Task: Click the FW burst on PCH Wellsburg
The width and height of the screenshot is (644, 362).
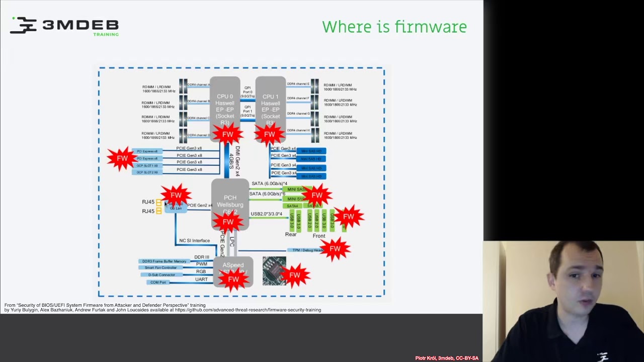Action: click(x=228, y=222)
